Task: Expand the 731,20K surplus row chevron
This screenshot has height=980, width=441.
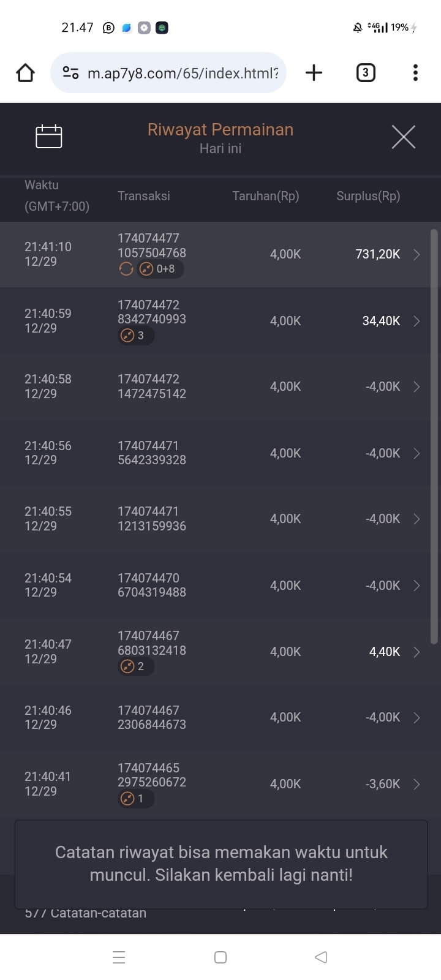Action: click(x=417, y=255)
